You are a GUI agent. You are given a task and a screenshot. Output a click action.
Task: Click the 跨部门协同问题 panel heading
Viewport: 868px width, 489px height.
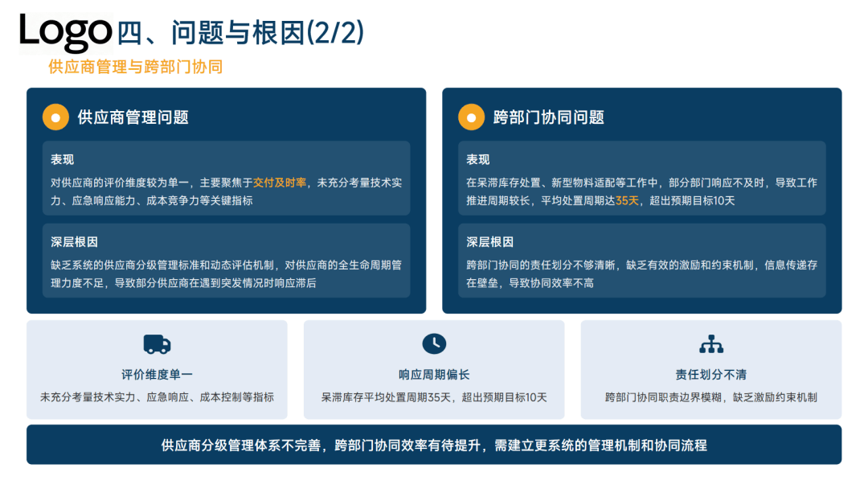pos(548,117)
